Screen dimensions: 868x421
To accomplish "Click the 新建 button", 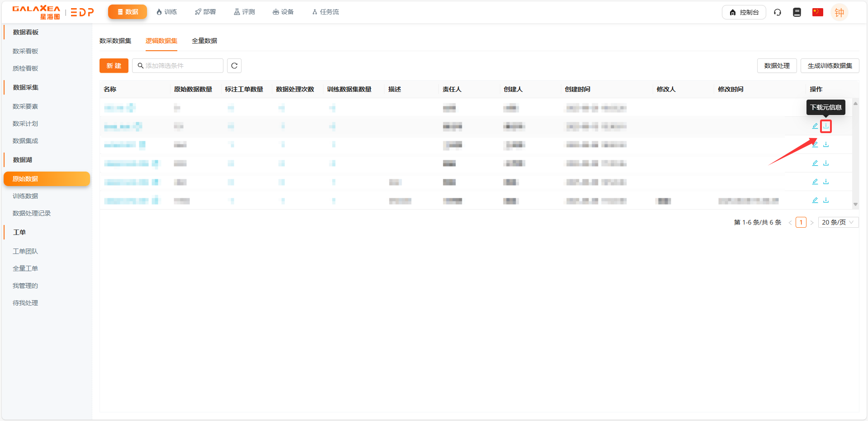I will point(114,66).
